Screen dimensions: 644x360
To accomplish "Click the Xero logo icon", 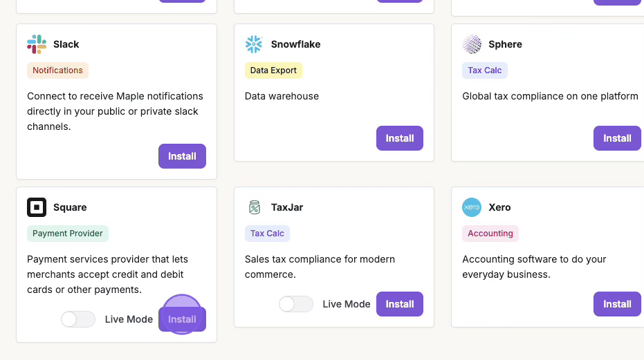I will tap(472, 207).
